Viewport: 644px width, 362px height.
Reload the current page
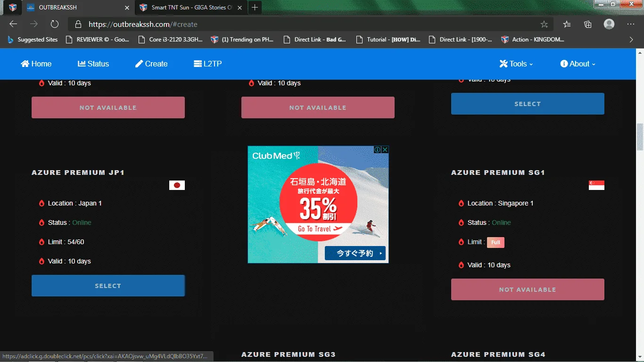54,24
